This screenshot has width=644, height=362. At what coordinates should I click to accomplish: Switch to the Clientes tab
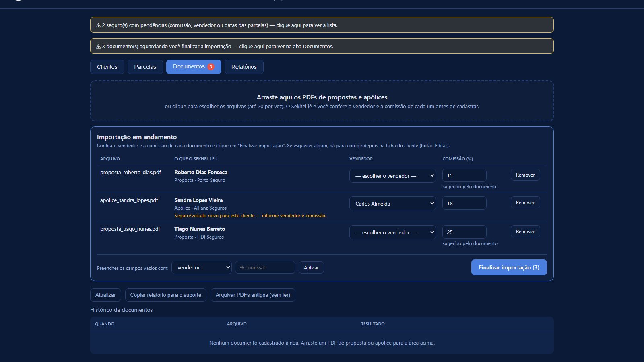[x=107, y=67]
